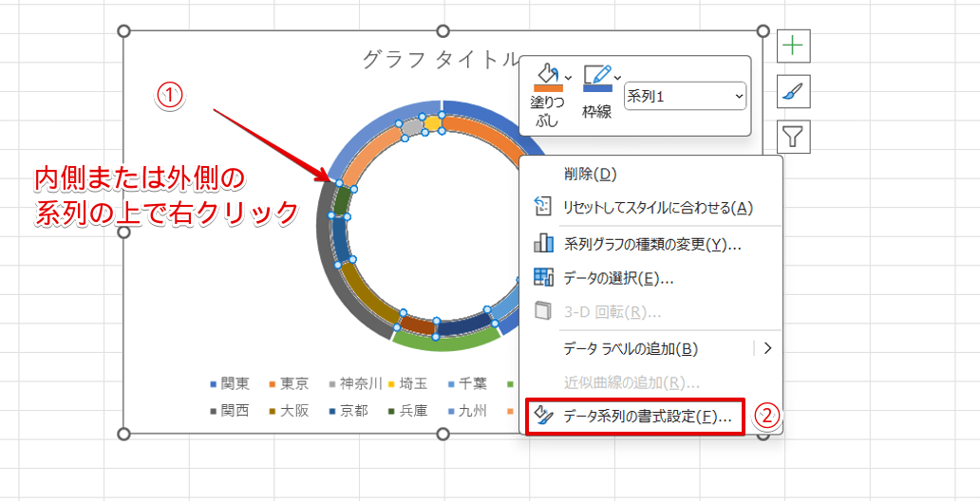980x501 pixels.
Task: Select データ ラベルの追加(B) menu entry
Action: [x=631, y=348]
